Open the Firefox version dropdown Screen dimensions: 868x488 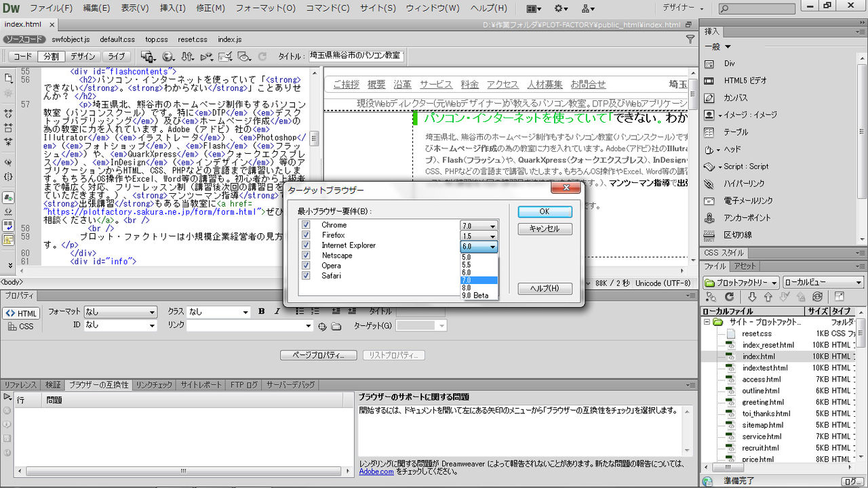479,236
